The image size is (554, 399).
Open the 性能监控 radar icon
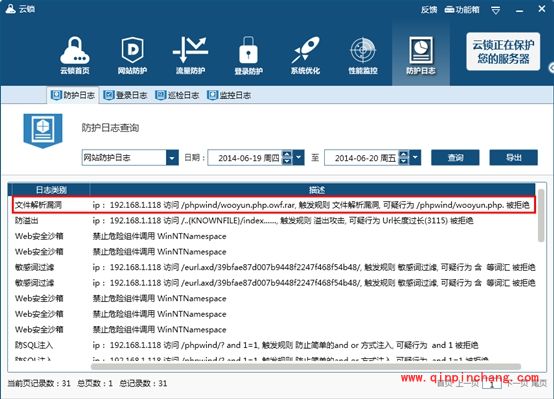point(363,55)
